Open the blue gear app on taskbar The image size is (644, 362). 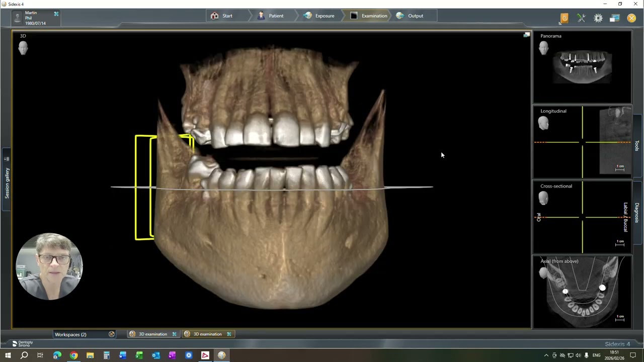pyautogui.click(x=189, y=355)
